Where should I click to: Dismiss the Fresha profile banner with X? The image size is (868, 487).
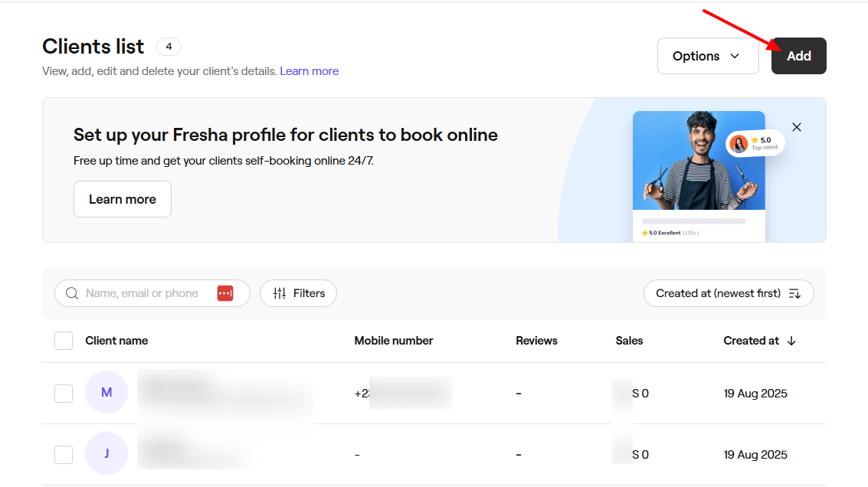click(797, 127)
